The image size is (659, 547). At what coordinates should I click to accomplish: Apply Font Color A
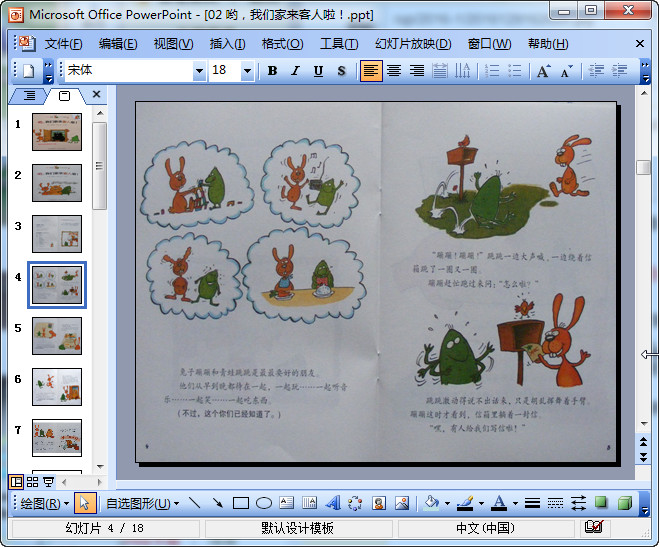click(499, 503)
